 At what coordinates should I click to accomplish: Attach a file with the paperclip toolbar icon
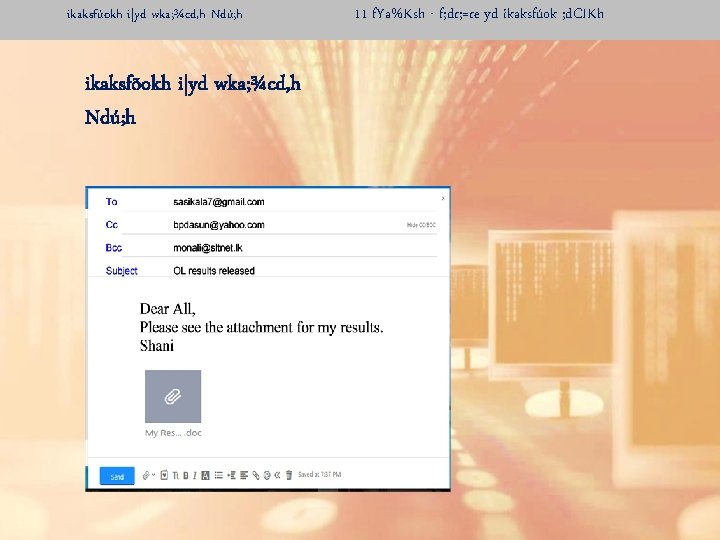point(146,475)
